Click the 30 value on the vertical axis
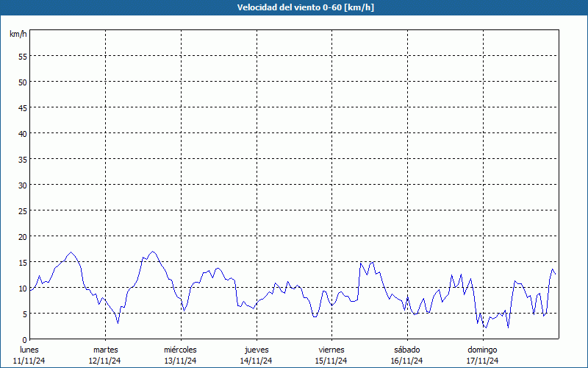The image size is (588, 368). 22,185
